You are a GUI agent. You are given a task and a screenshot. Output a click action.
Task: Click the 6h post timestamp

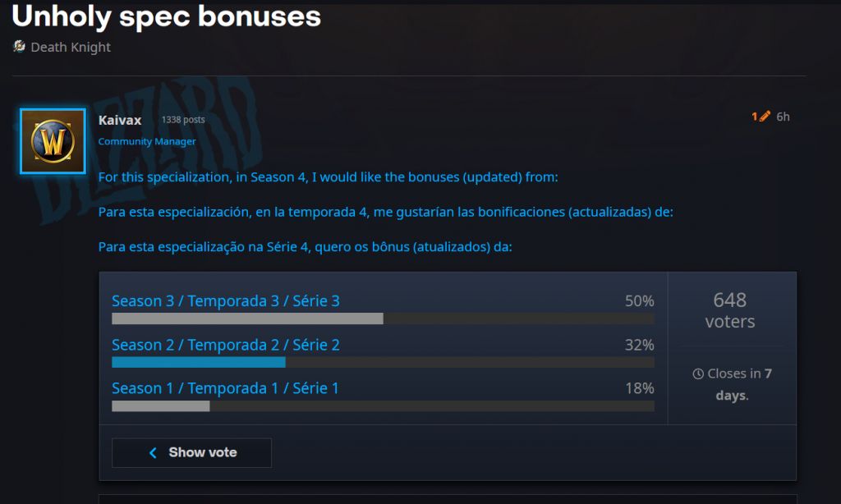(783, 117)
